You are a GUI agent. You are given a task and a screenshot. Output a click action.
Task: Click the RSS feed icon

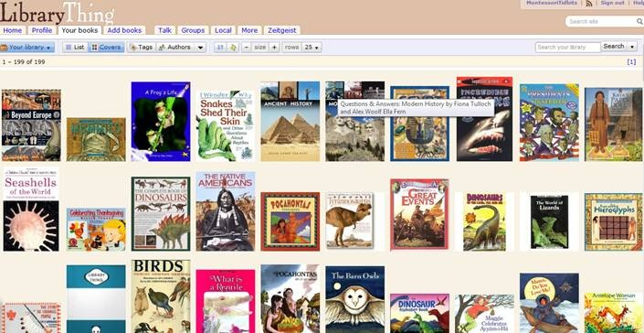[x=589, y=3]
